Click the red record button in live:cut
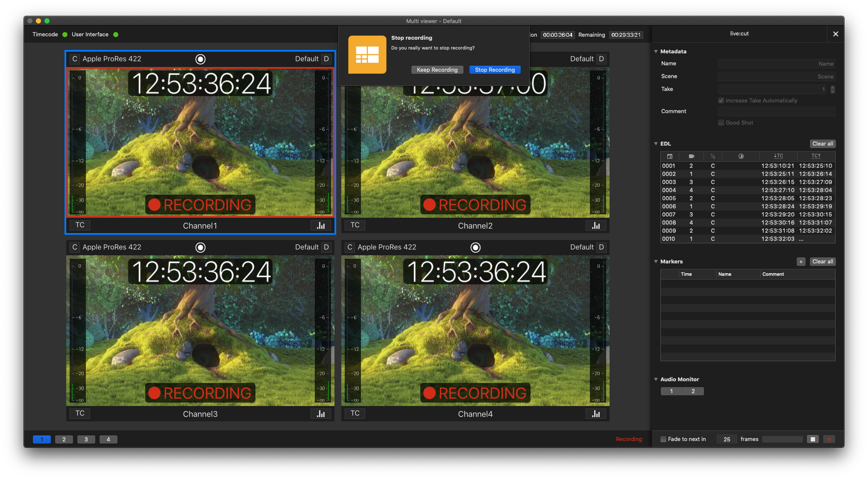Screen dimensions: 868x479 (829, 439)
